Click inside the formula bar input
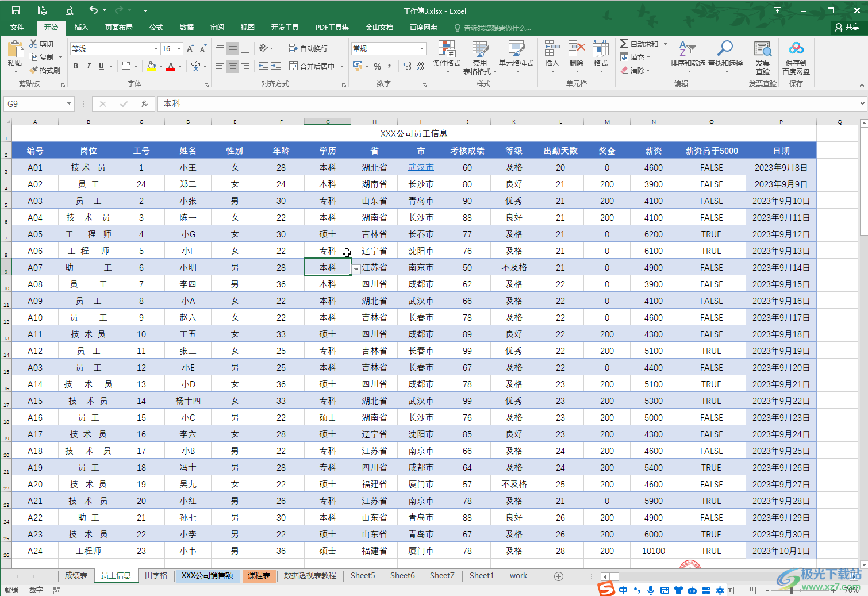The width and height of the screenshot is (868, 596). pyautogui.click(x=506, y=104)
